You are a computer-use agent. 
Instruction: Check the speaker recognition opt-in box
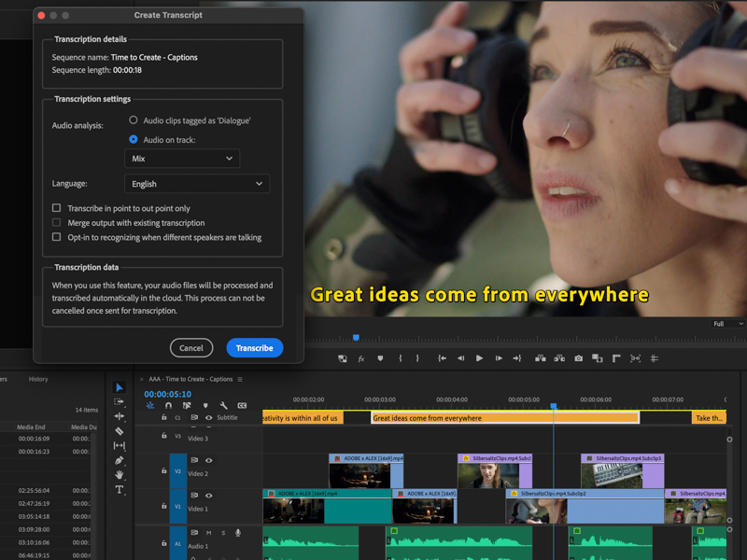click(57, 237)
